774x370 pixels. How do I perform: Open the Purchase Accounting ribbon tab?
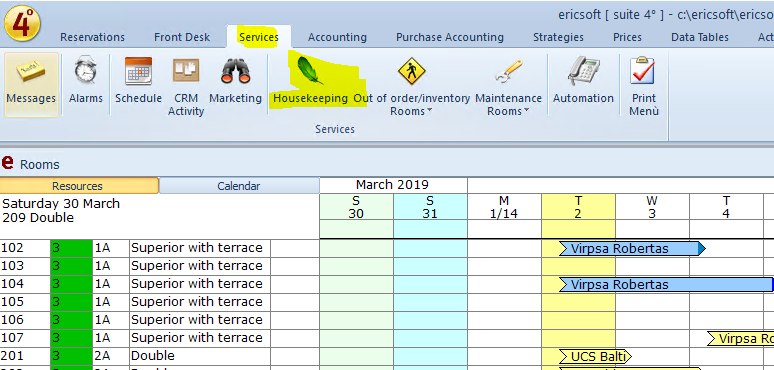point(450,37)
